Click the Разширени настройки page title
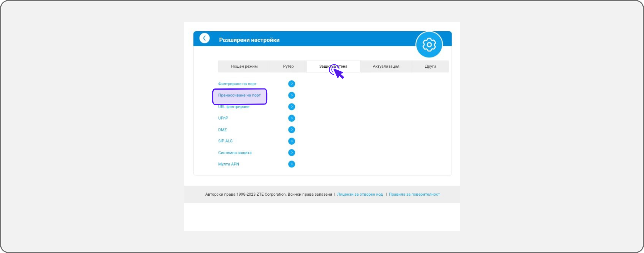The width and height of the screenshot is (644, 253). click(x=249, y=40)
